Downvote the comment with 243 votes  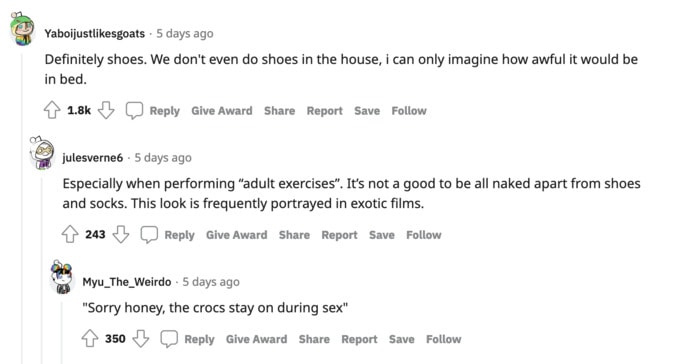click(x=121, y=234)
